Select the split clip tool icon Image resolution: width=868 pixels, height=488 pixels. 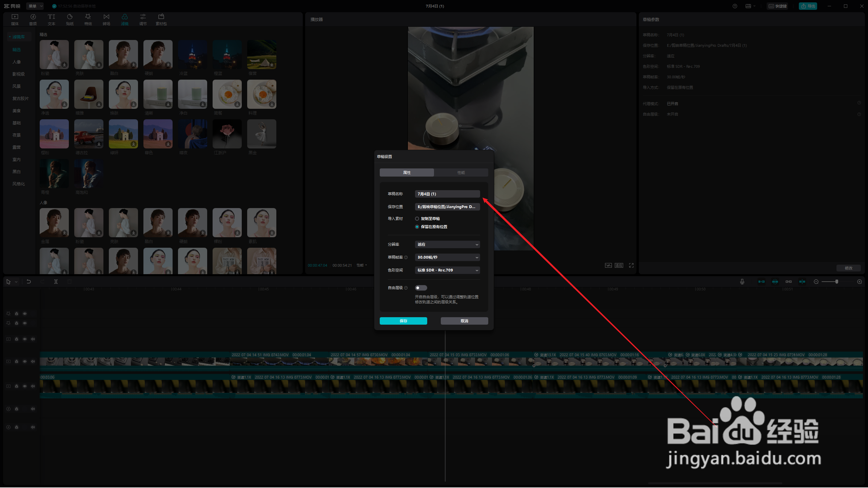[56, 282]
